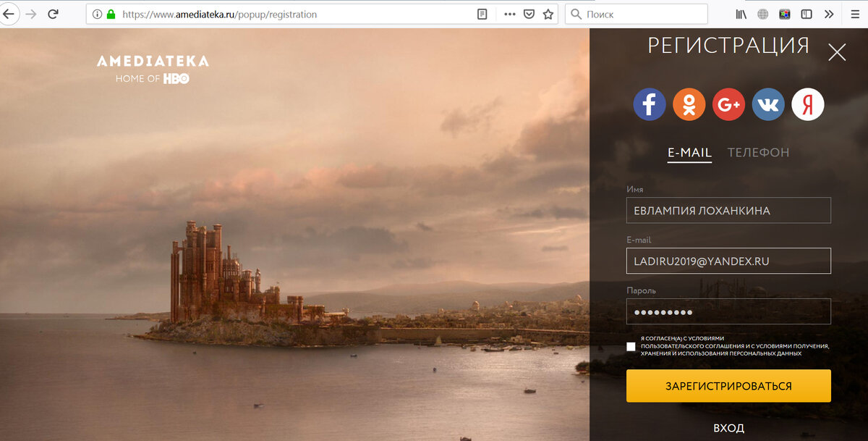Sign up with the Yandex icon
Viewport: 868px width, 441px height.
tap(808, 105)
